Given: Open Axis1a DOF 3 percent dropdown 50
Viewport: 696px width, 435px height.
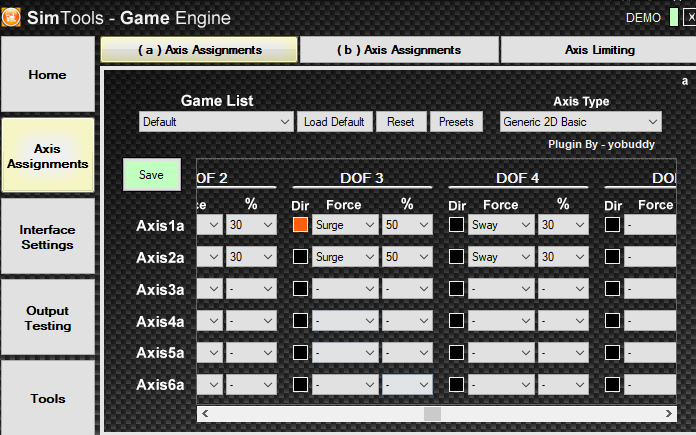Looking at the screenshot, I should (x=407, y=225).
